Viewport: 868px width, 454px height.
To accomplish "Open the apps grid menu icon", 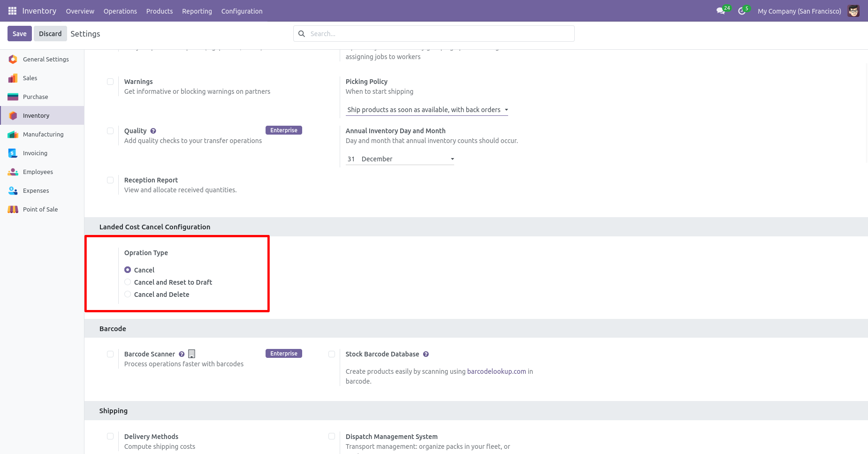I will coord(13,11).
